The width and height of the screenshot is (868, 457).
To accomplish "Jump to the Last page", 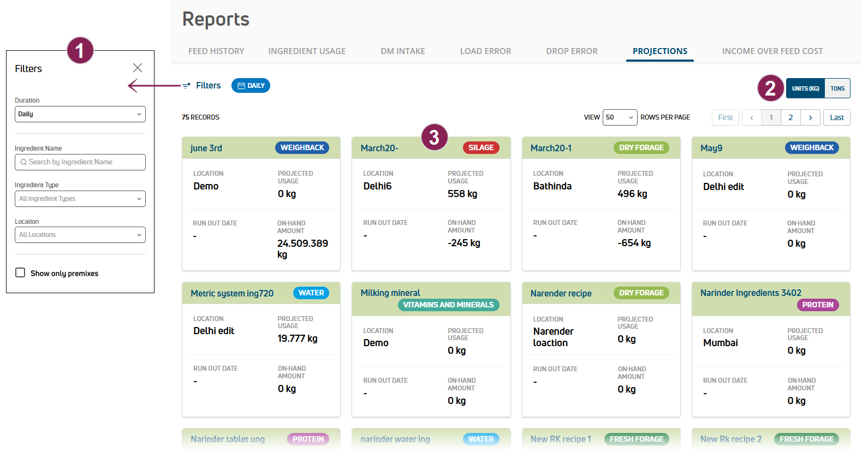I will 836,117.
